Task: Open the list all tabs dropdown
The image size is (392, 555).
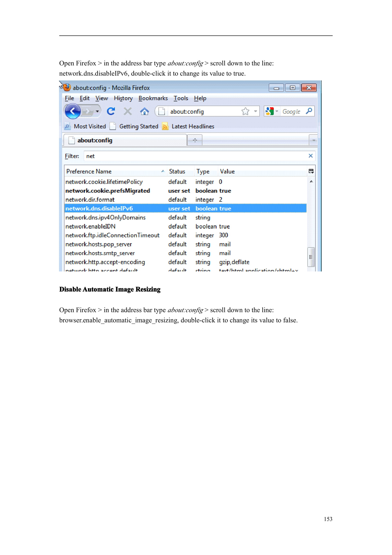Action: (x=313, y=140)
